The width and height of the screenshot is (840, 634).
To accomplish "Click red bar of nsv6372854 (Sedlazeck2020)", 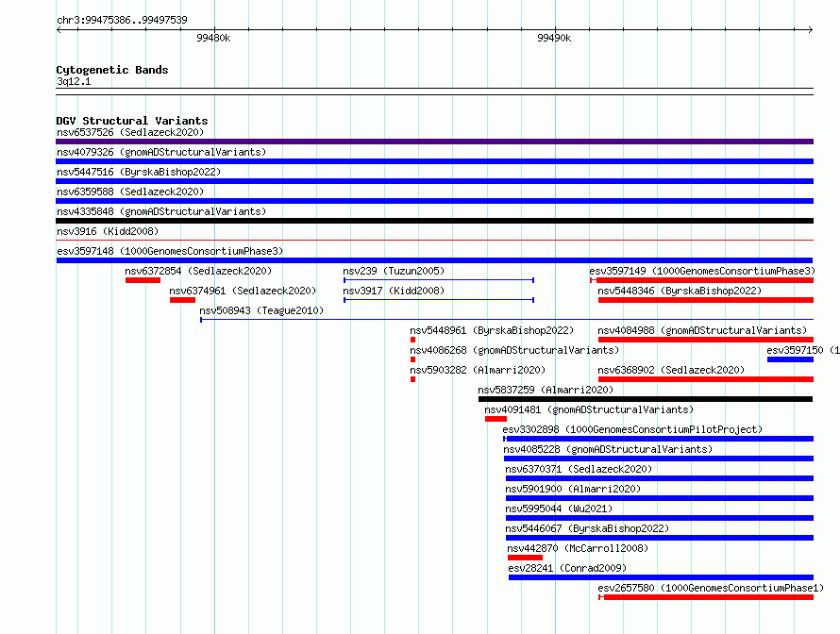I will 143,280.
